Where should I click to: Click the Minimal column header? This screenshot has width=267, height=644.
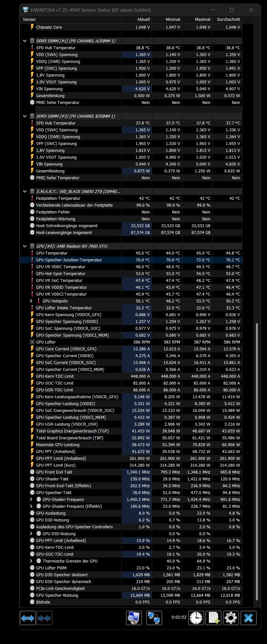[x=167, y=20]
